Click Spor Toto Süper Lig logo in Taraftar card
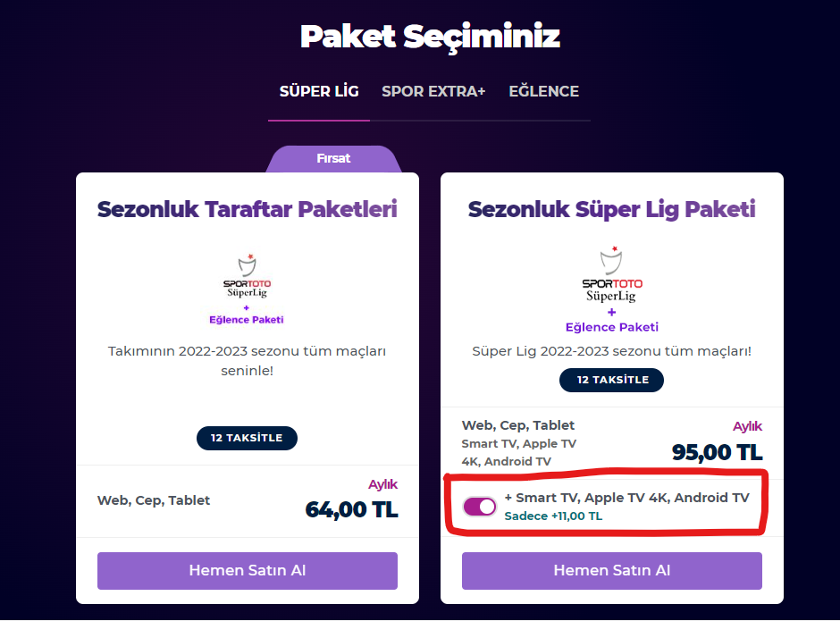This screenshot has height=621, width=840. [x=247, y=278]
